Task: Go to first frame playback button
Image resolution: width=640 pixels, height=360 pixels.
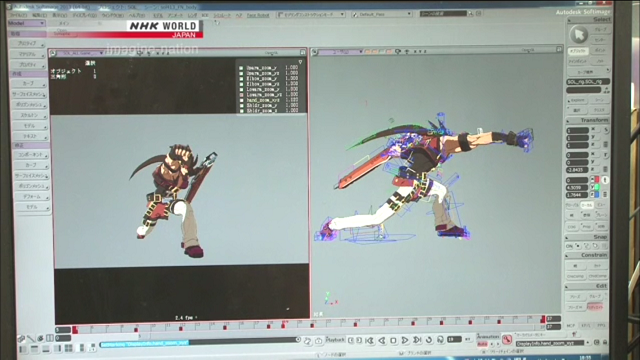Action: [370, 340]
